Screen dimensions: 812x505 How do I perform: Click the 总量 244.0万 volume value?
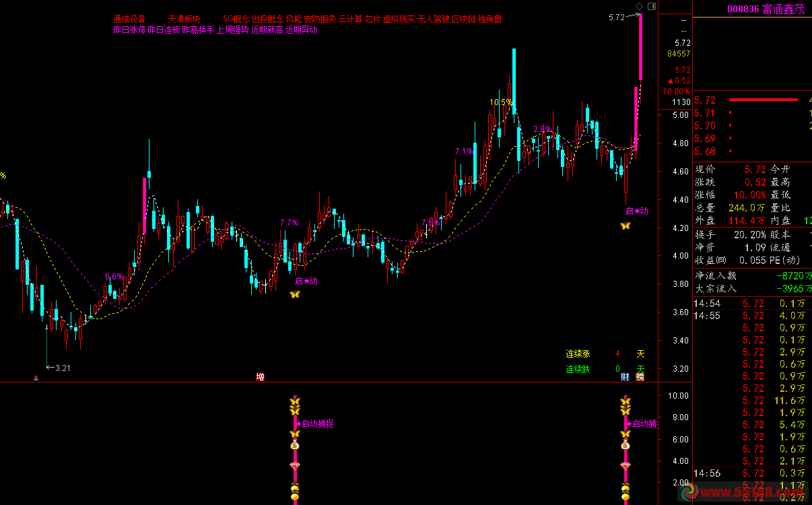[747, 207]
